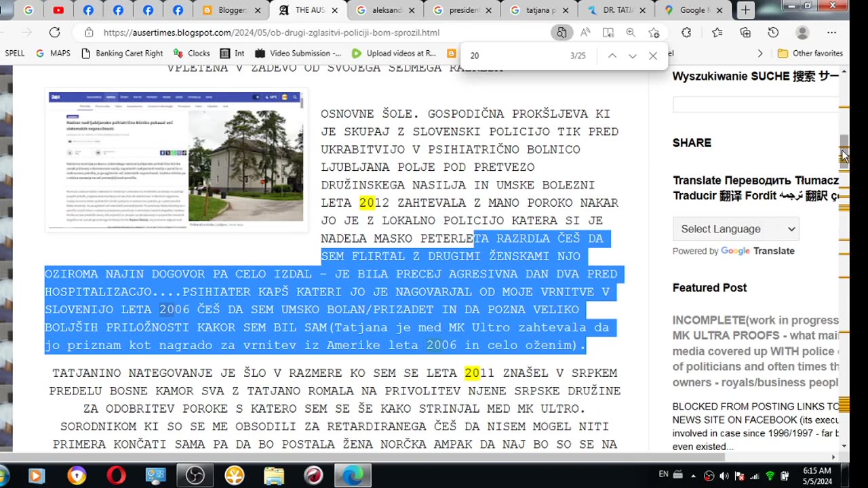The width and height of the screenshot is (868, 488).
Task: Open the Select Language dropdown
Action: click(736, 229)
